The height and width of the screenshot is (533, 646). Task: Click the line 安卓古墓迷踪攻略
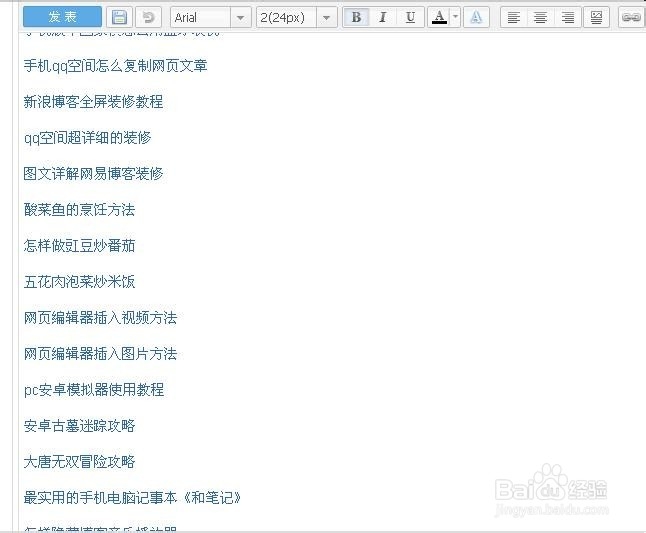point(80,426)
